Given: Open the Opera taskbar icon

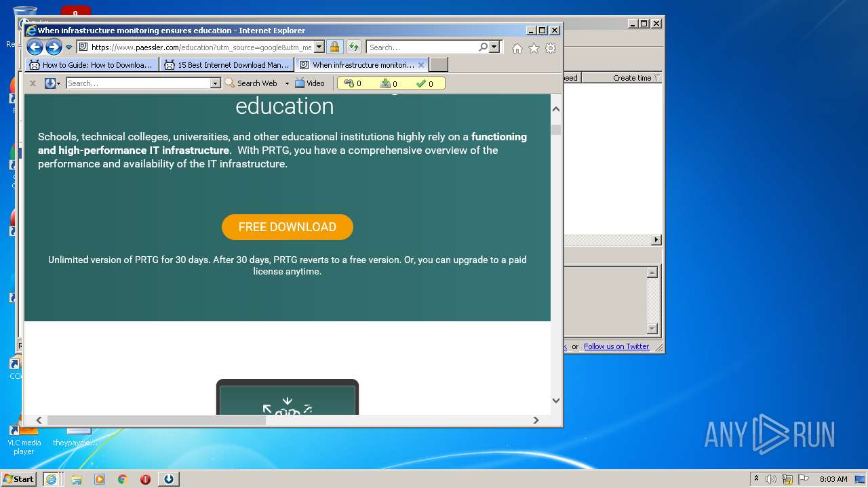Looking at the screenshot, I should tap(145, 479).
